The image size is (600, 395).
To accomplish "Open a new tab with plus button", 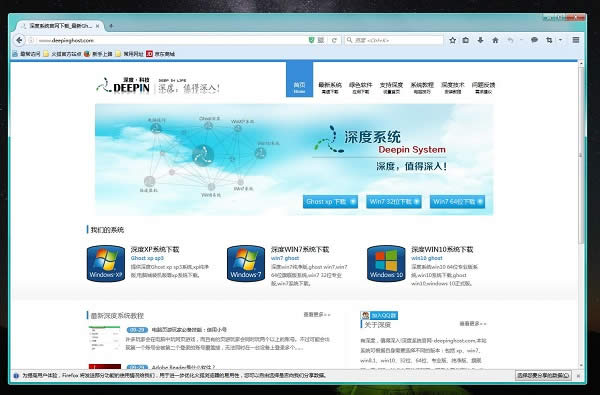I will coord(111,26).
